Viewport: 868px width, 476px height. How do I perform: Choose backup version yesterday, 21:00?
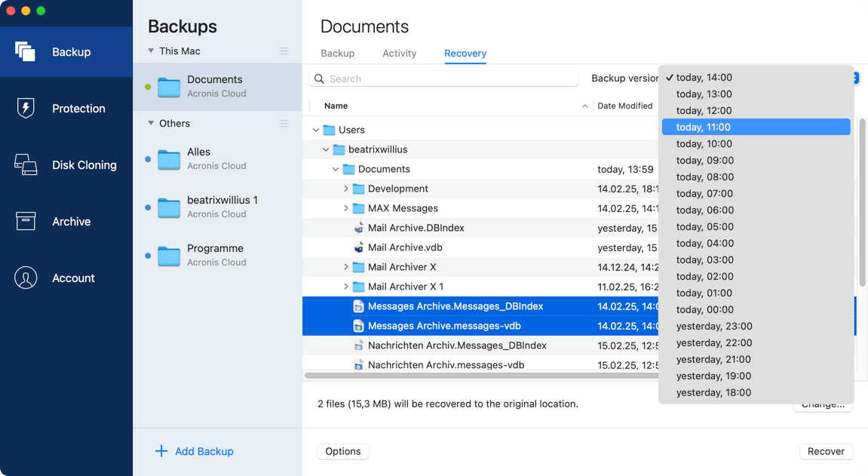(756, 359)
